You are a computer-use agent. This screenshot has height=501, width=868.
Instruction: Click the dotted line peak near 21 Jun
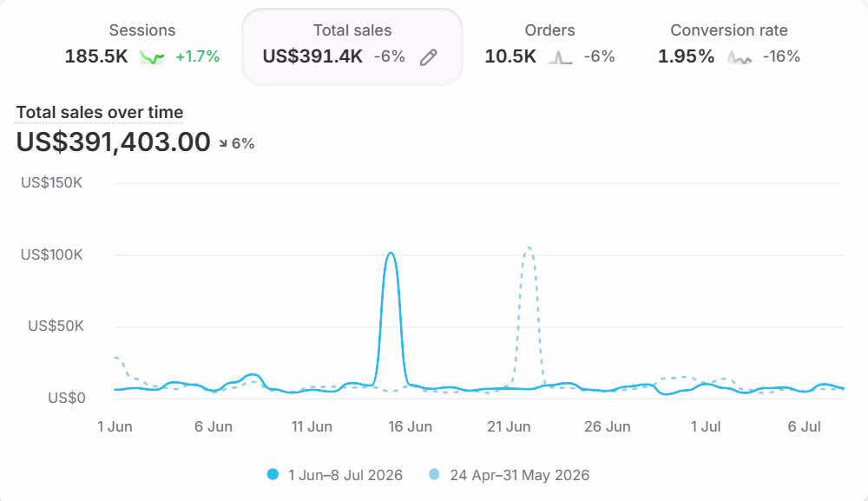pos(529,248)
